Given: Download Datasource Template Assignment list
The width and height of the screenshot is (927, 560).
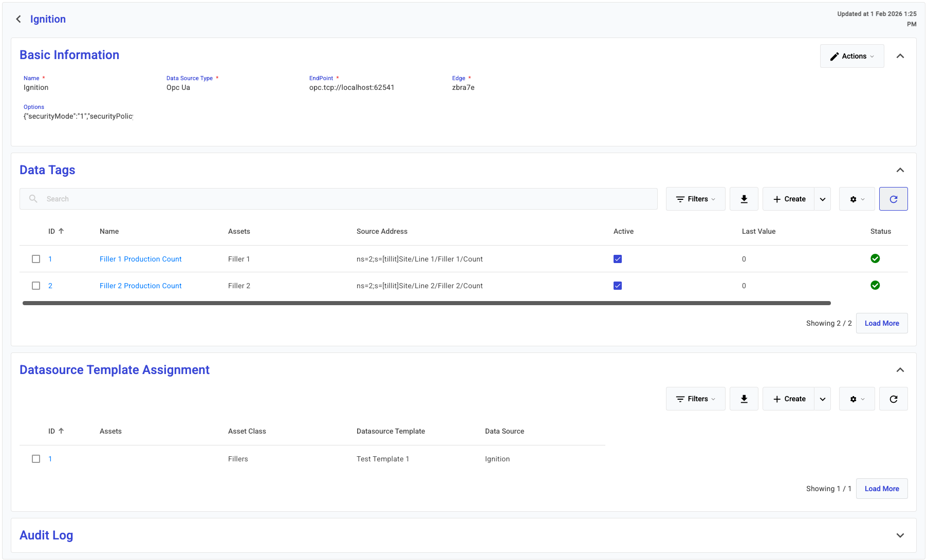Looking at the screenshot, I should point(744,399).
